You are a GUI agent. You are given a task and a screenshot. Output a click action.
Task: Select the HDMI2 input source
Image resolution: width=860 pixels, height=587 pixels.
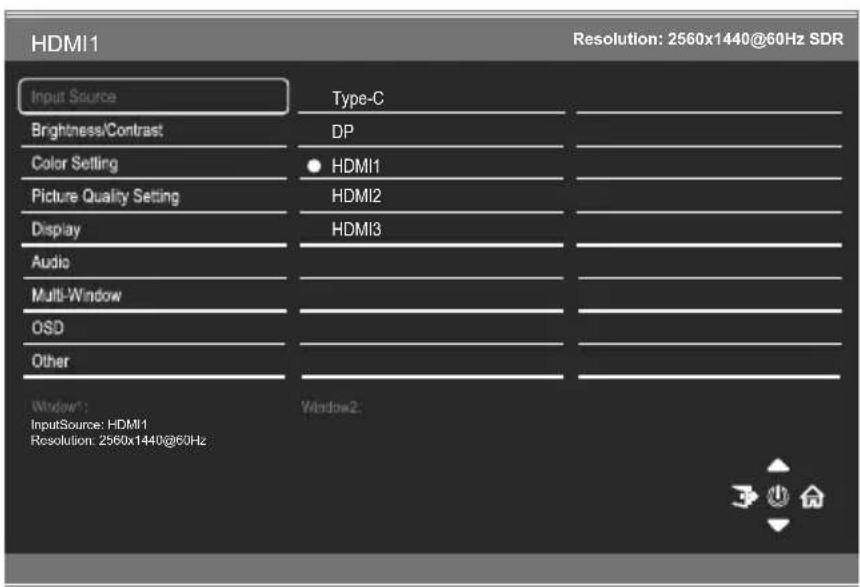[431, 196]
